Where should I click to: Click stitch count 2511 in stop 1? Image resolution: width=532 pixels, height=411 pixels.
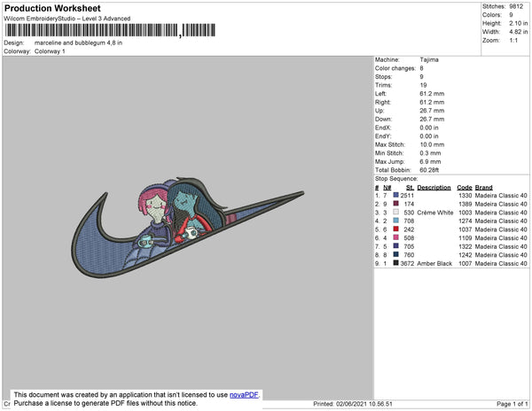click(x=407, y=196)
